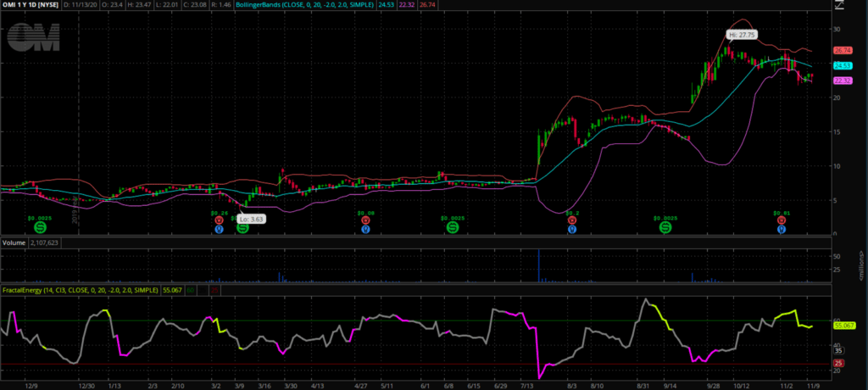Screen dimensions: 868x390
Task: Click the dividend icon under the 12/9-area $0.0025 label
Action: pos(40,227)
